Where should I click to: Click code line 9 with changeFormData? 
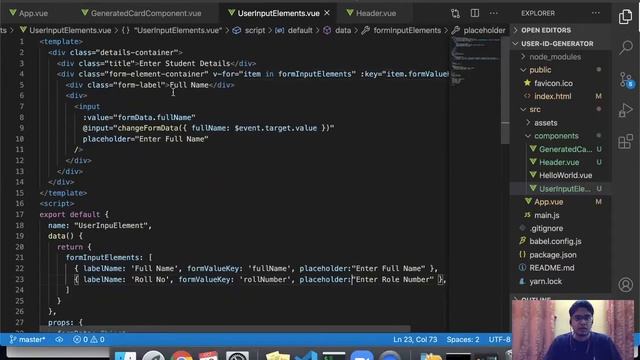[x=208, y=128]
